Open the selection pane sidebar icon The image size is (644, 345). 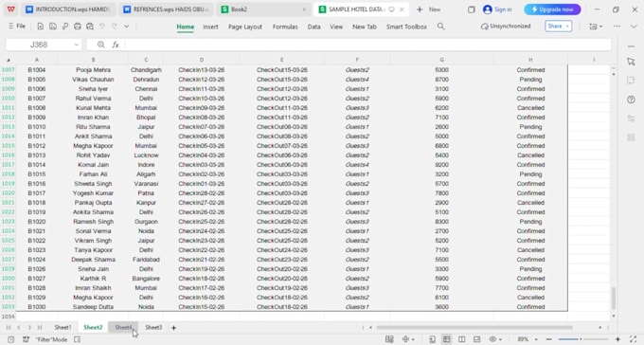[x=631, y=62]
